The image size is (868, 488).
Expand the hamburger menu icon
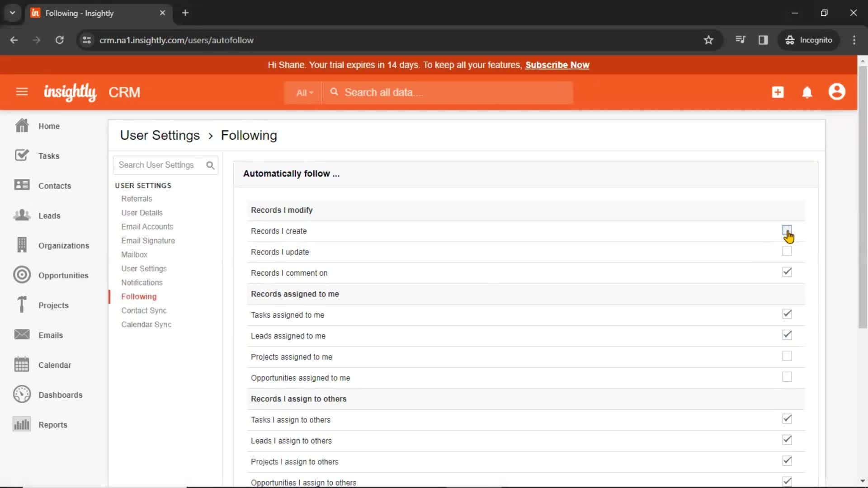coord(21,92)
